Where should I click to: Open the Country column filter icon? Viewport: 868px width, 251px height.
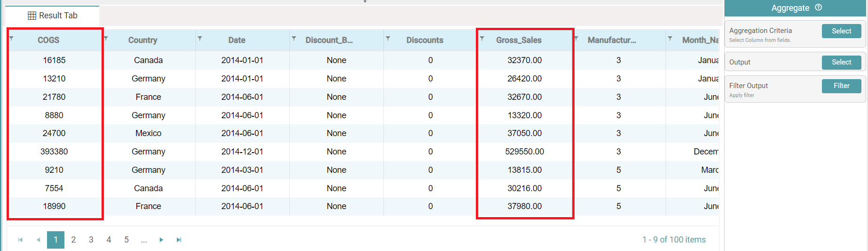pyautogui.click(x=106, y=39)
